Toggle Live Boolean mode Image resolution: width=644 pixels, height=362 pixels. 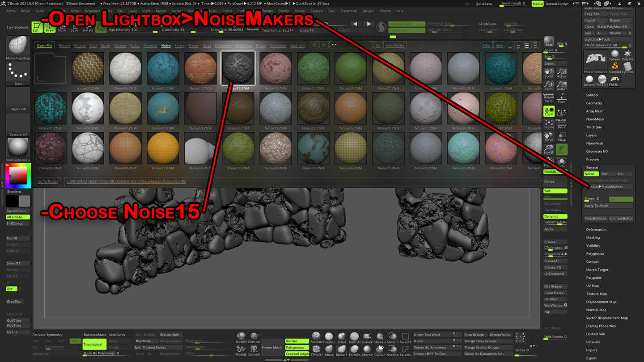tap(17, 27)
